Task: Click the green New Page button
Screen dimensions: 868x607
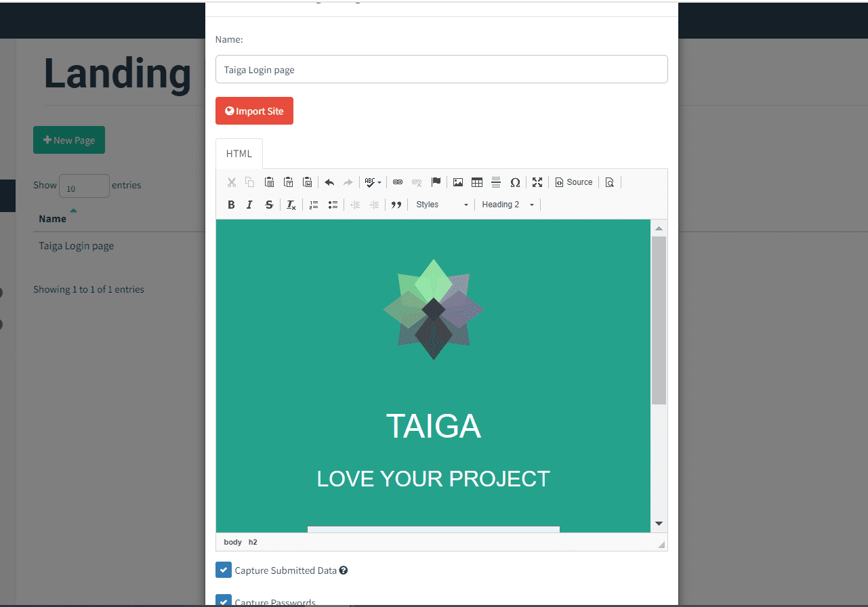Action: 69,140
